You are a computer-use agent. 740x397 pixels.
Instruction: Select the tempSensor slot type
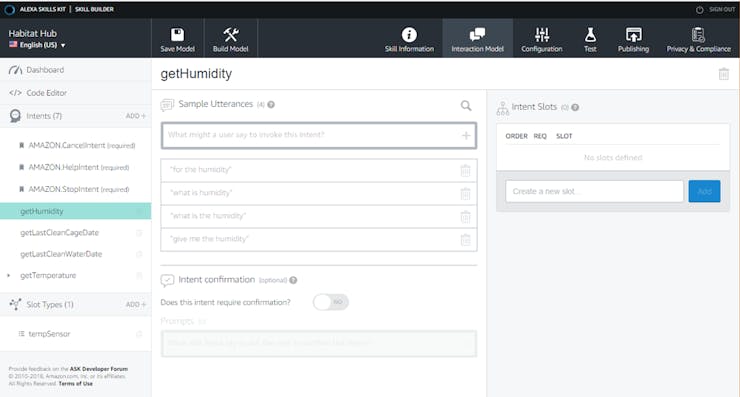coord(49,334)
